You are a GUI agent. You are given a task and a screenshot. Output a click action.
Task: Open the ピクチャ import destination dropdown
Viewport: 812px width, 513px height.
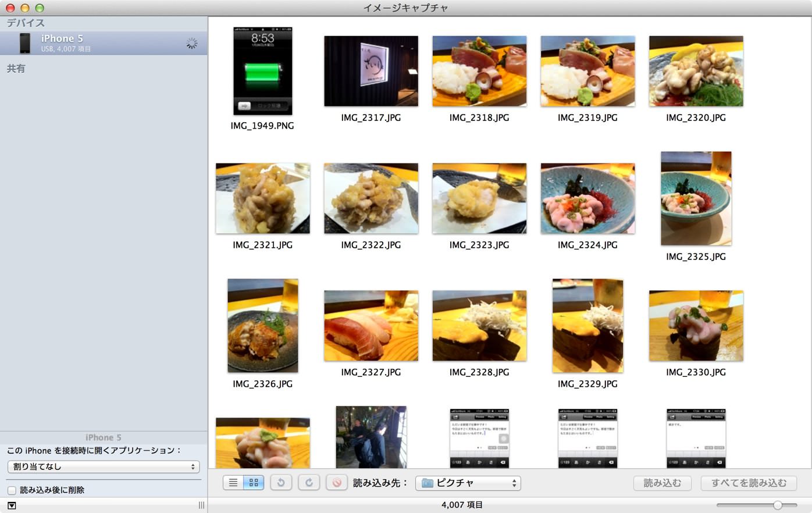tap(468, 483)
